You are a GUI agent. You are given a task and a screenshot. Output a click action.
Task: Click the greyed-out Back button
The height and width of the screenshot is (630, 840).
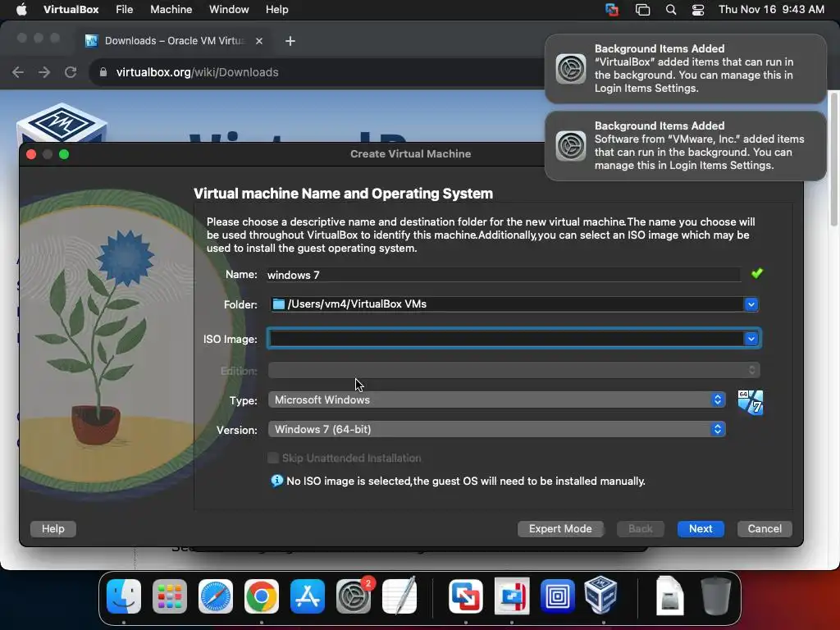(x=640, y=529)
